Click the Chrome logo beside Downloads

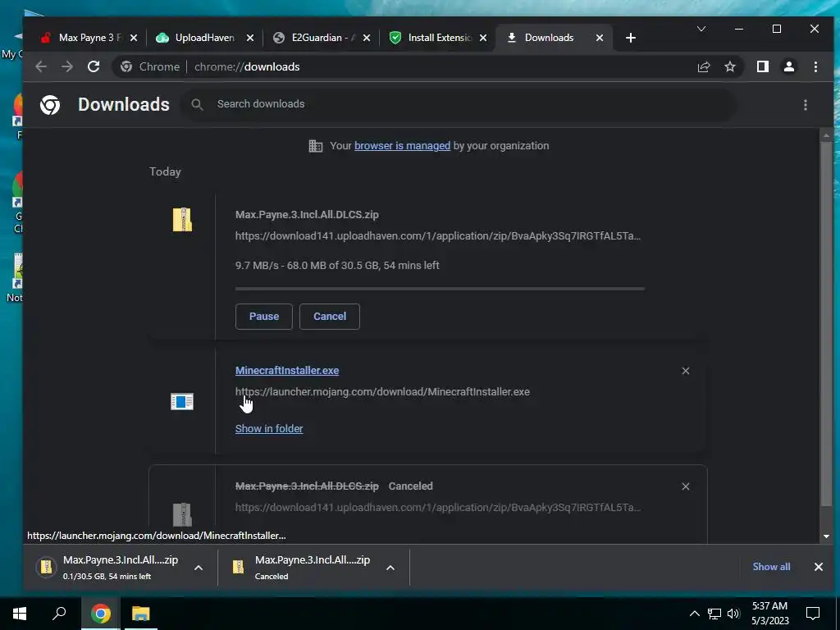click(x=50, y=104)
